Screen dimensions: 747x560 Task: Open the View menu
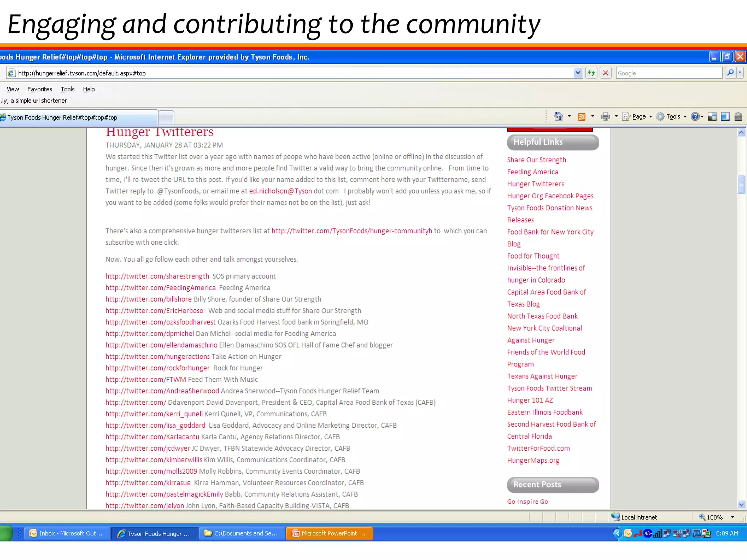coord(13,89)
